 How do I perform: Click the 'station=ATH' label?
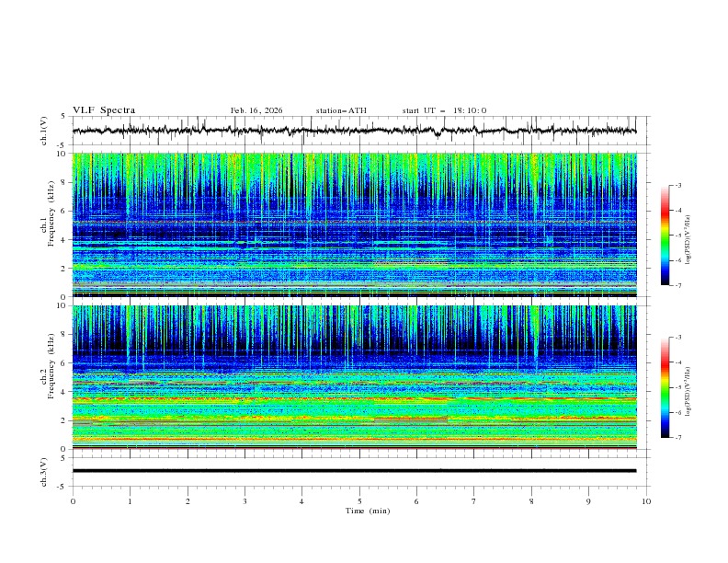(x=341, y=110)
